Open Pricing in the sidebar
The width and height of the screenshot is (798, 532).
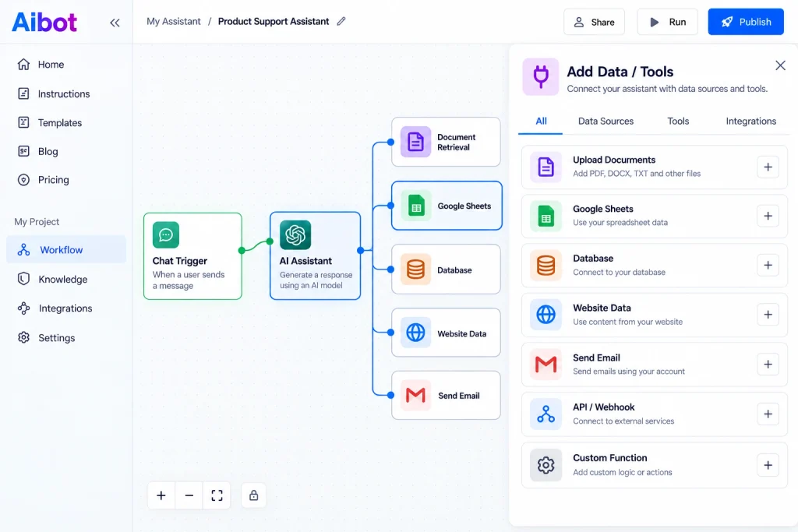tap(43, 179)
